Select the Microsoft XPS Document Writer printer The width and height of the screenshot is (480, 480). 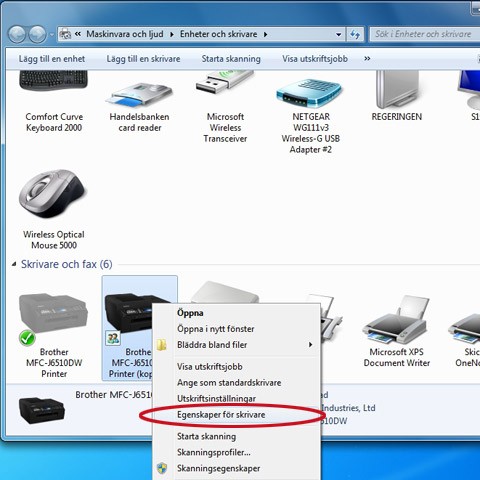point(396,332)
